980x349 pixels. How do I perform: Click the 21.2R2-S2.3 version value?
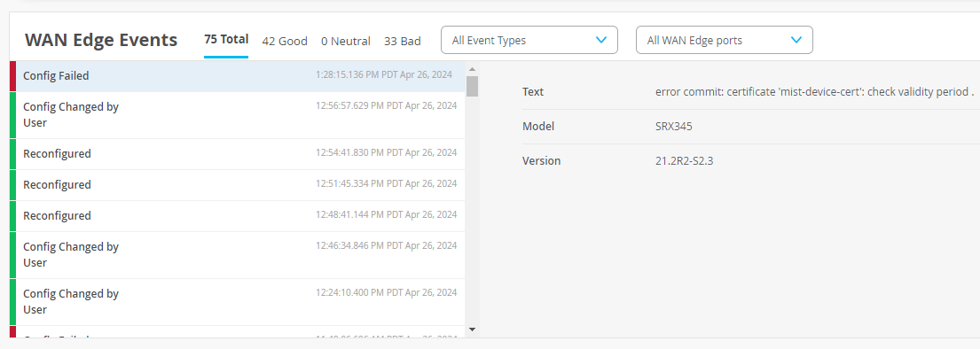click(x=685, y=160)
